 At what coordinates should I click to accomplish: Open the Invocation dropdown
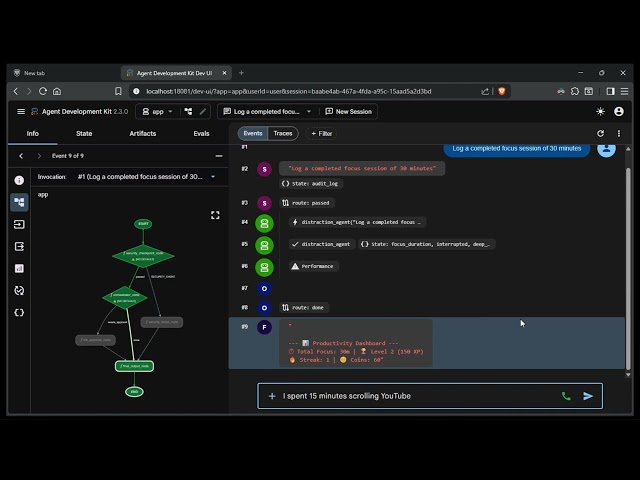pos(147,177)
